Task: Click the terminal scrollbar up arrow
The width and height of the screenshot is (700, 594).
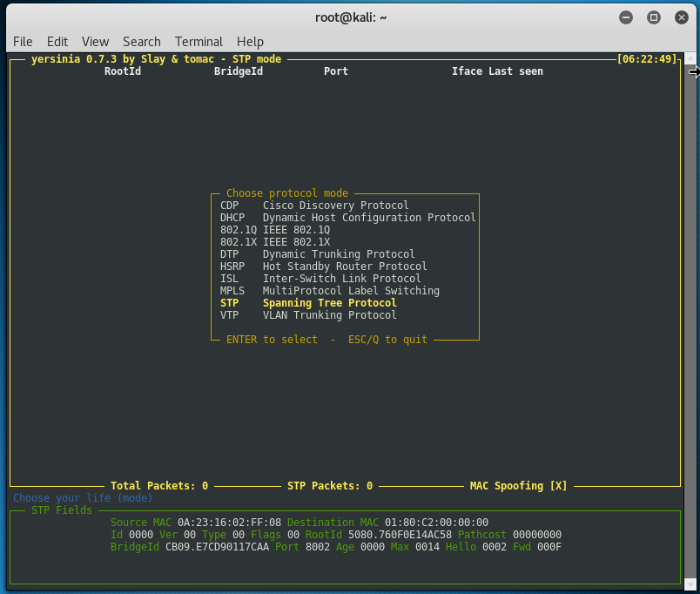Action: coord(690,57)
